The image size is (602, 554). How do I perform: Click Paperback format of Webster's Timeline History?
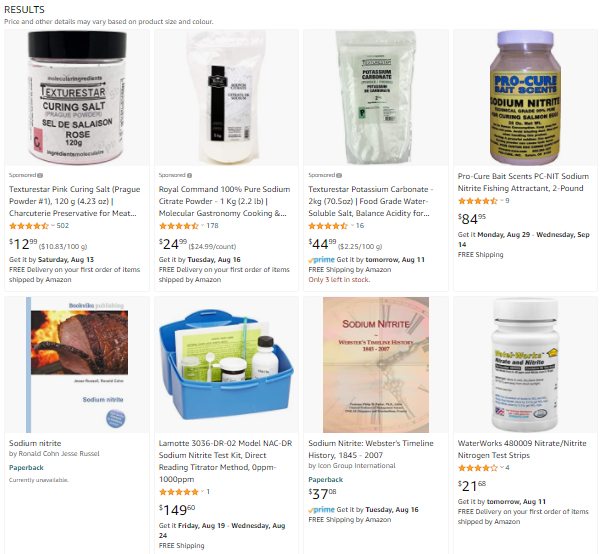pyautogui.click(x=326, y=480)
